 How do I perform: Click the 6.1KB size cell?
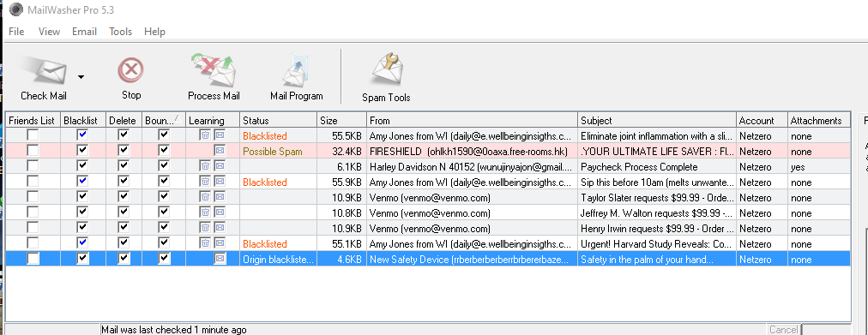(x=342, y=166)
